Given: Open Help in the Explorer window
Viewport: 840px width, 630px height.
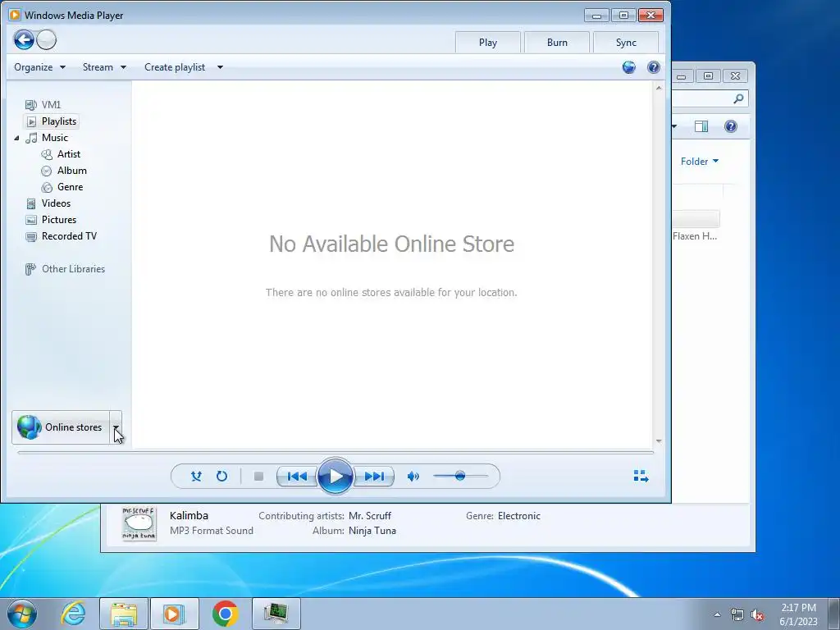Looking at the screenshot, I should tap(731, 126).
